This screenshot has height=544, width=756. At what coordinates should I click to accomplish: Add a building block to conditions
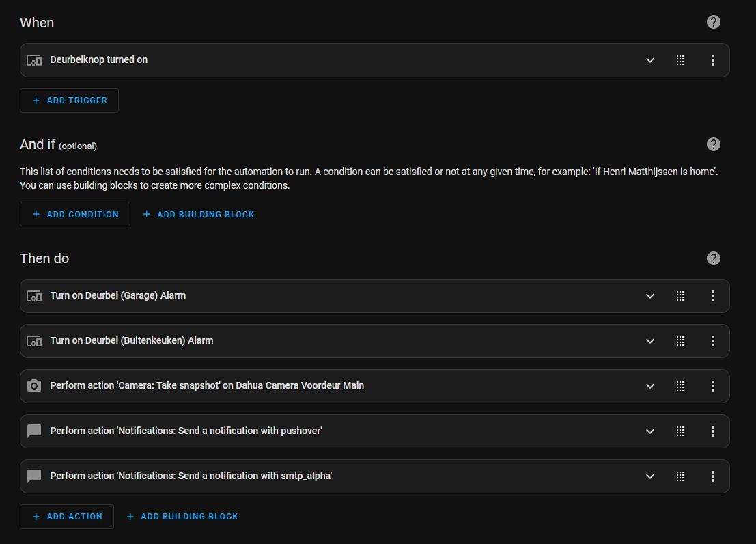pos(198,215)
